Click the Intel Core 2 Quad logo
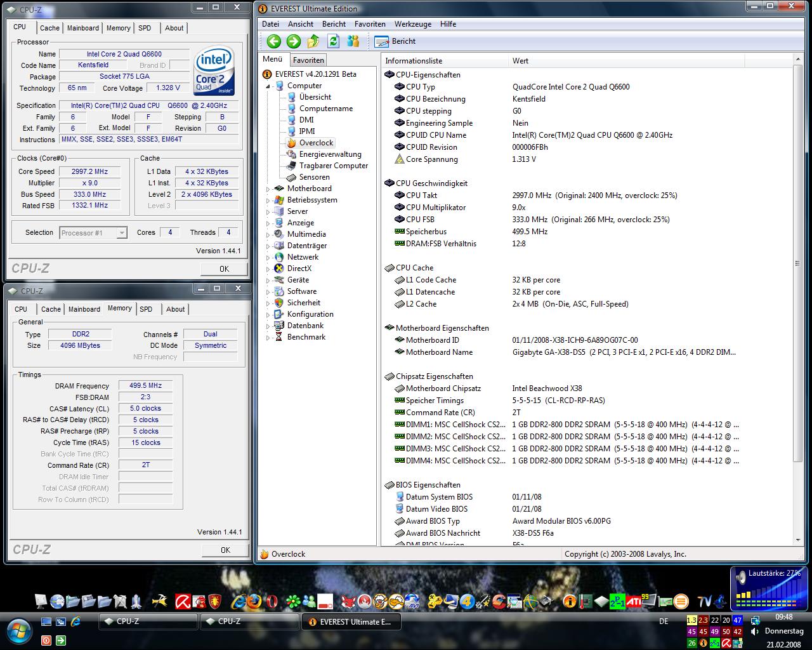 click(214, 71)
